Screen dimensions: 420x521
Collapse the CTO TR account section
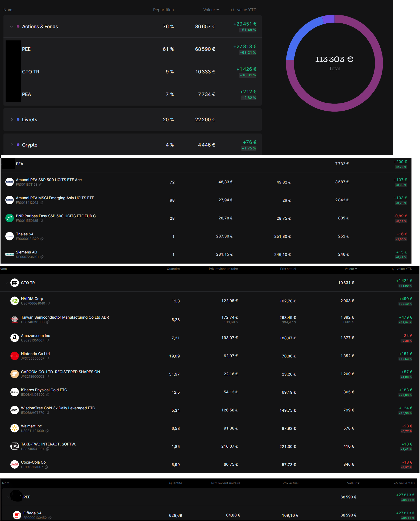point(6,283)
